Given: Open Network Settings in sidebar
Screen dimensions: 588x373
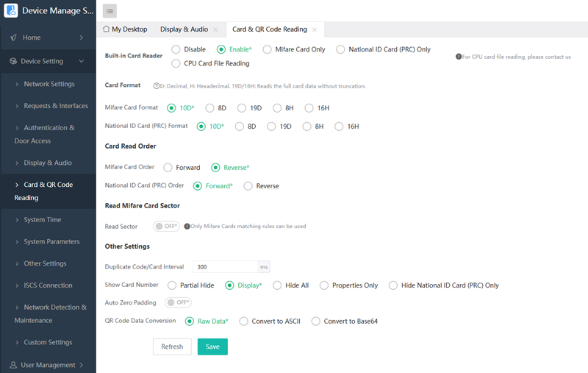Looking at the screenshot, I should click(x=49, y=84).
